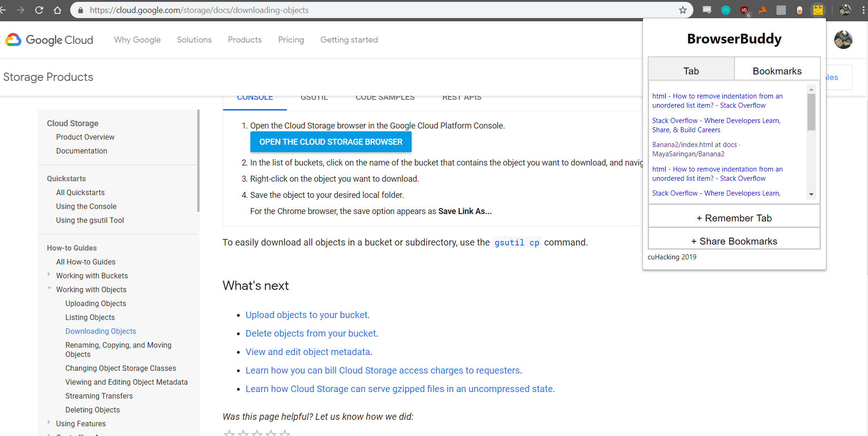868x436 pixels.
Task: Open the gray shield extension icon
Action: pos(781,10)
